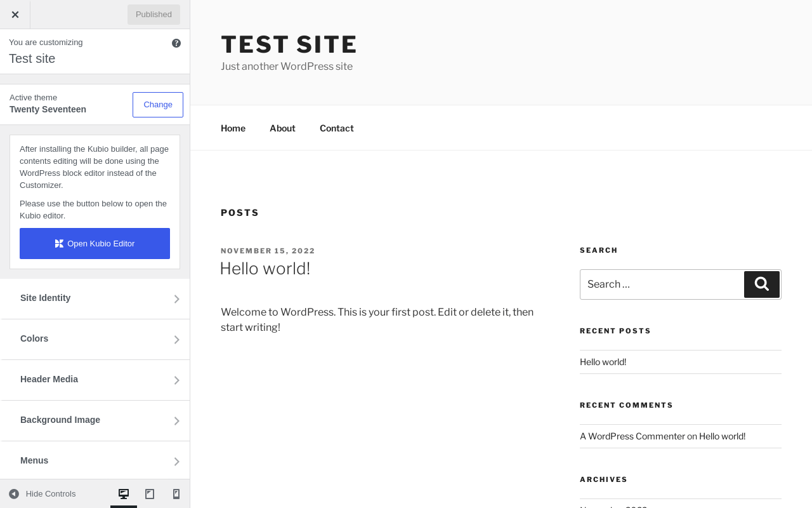Expand the Colors section
Screen dimensions: 812x508
pyautogui.click(x=95, y=339)
